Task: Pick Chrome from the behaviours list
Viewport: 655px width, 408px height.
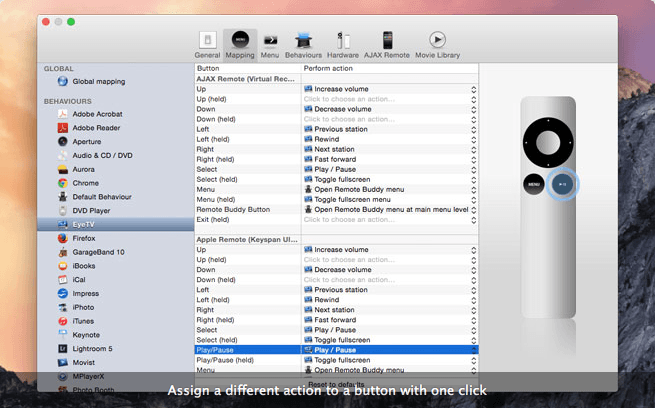Action: coord(85,183)
